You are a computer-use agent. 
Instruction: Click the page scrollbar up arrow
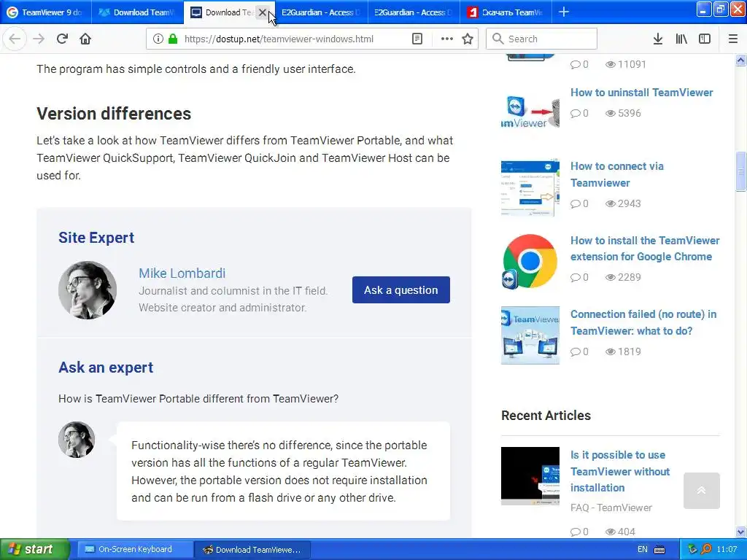click(x=741, y=60)
